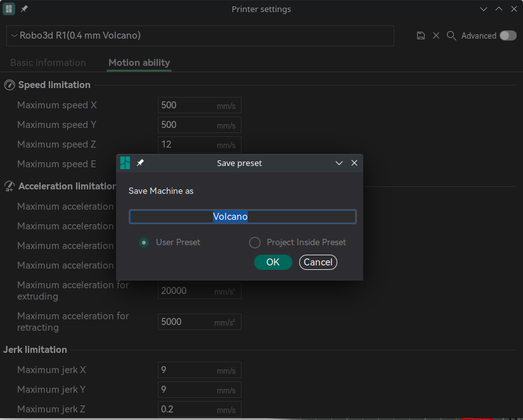Cancel the Save preset dialog
Screen dimensions: 523x420
coord(318,262)
